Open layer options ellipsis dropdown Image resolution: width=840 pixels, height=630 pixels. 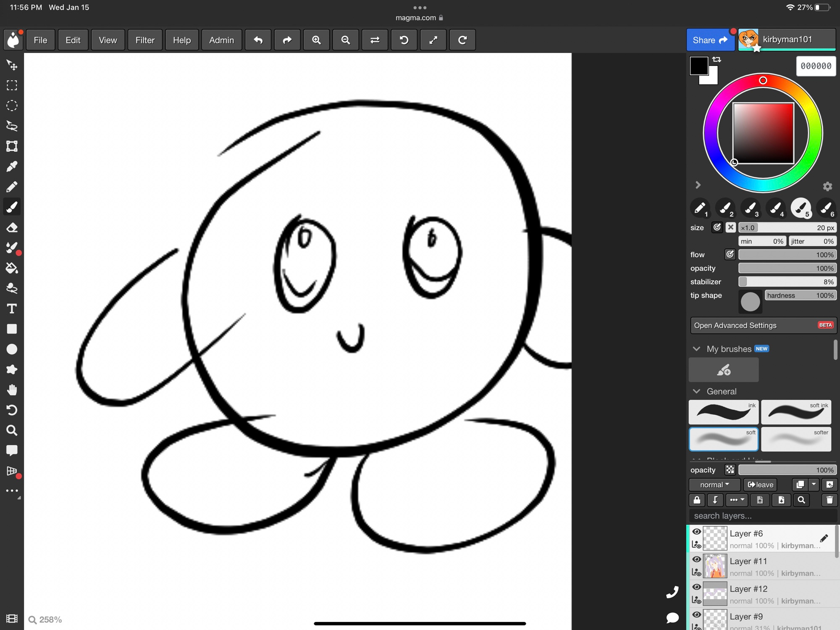737,500
